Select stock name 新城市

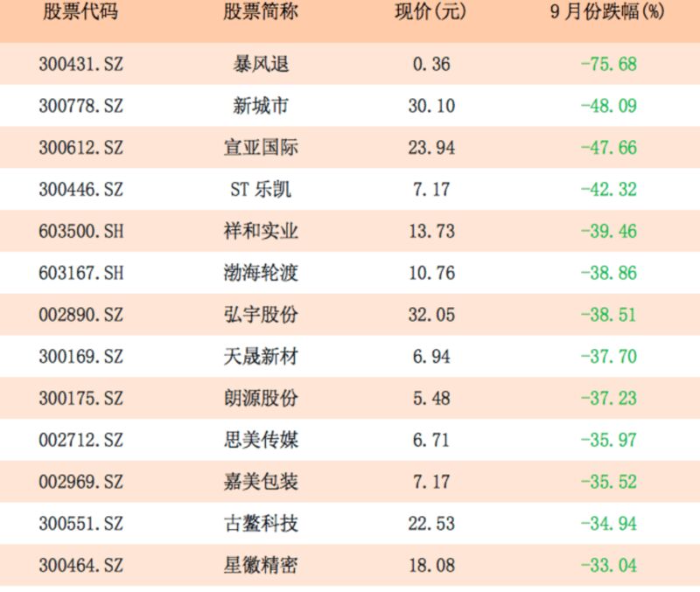pos(261,106)
